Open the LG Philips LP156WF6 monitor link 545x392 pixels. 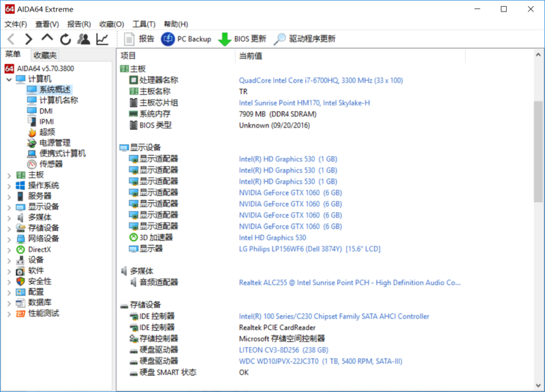click(x=310, y=249)
